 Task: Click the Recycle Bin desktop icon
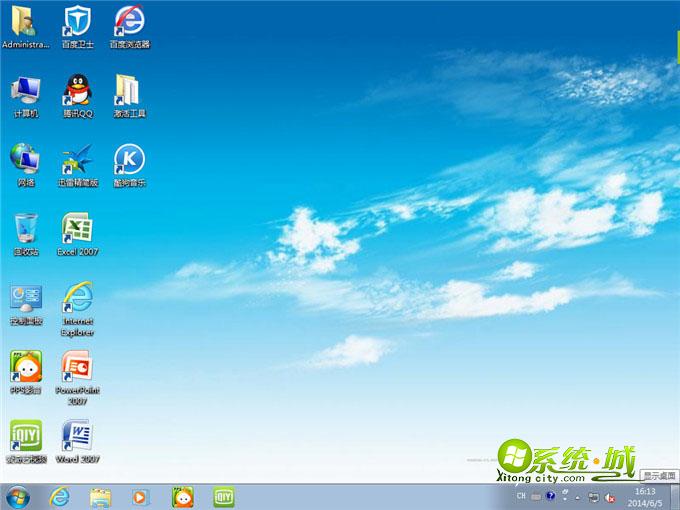(26, 228)
